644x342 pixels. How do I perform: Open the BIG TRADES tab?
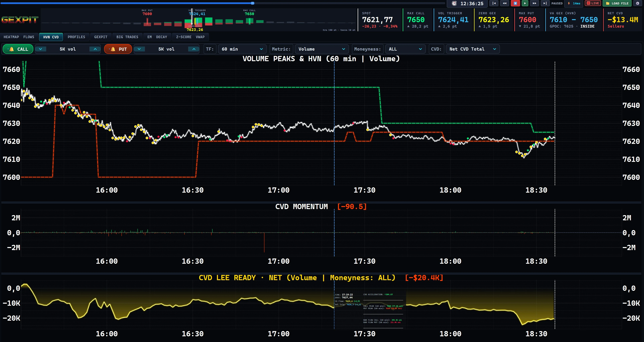(127, 37)
